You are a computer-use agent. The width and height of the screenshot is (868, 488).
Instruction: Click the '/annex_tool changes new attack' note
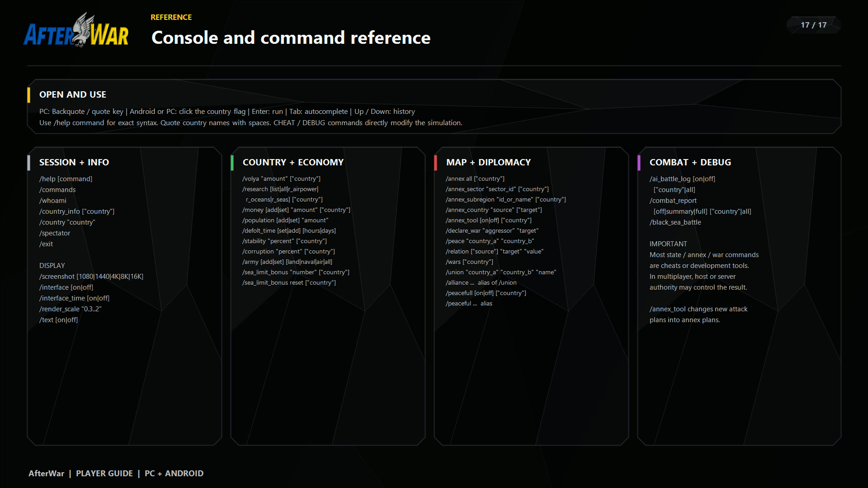[x=698, y=309]
